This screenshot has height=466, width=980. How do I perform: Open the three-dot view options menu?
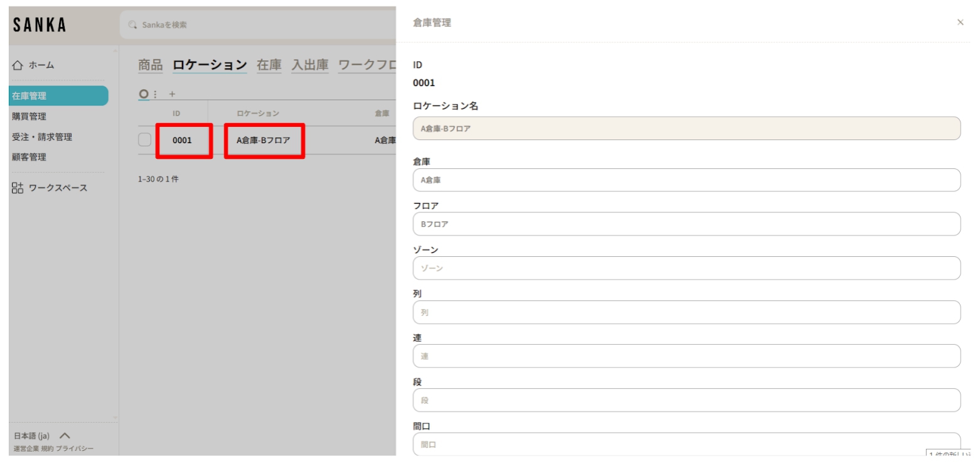click(156, 94)
